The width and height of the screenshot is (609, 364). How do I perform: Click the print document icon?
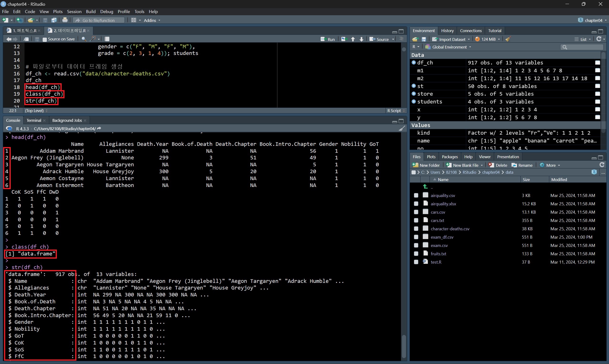pos(65,20)
